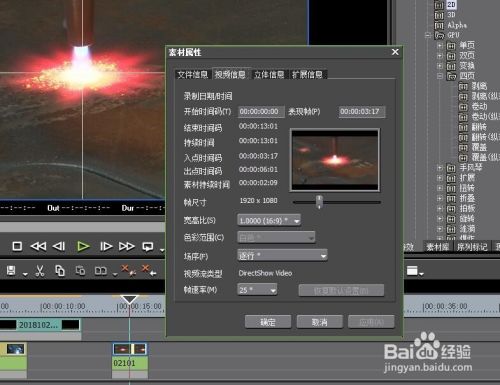
Task: Select the 剥离 transition effect
Action: (479, 86)
